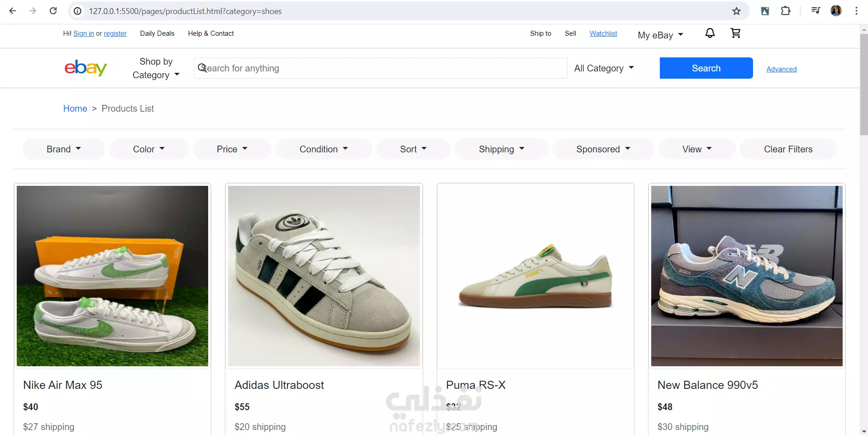
Task: Go back using browser back arrow
Action: click(13, 11)
